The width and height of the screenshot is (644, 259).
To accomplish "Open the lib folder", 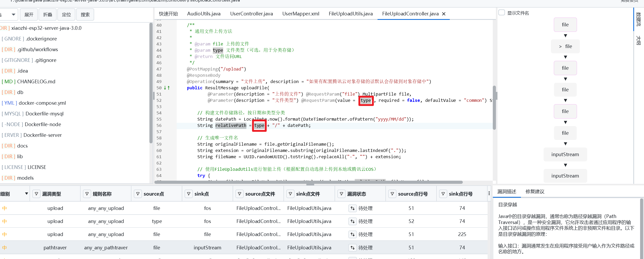I will click(x=12, y=157).
